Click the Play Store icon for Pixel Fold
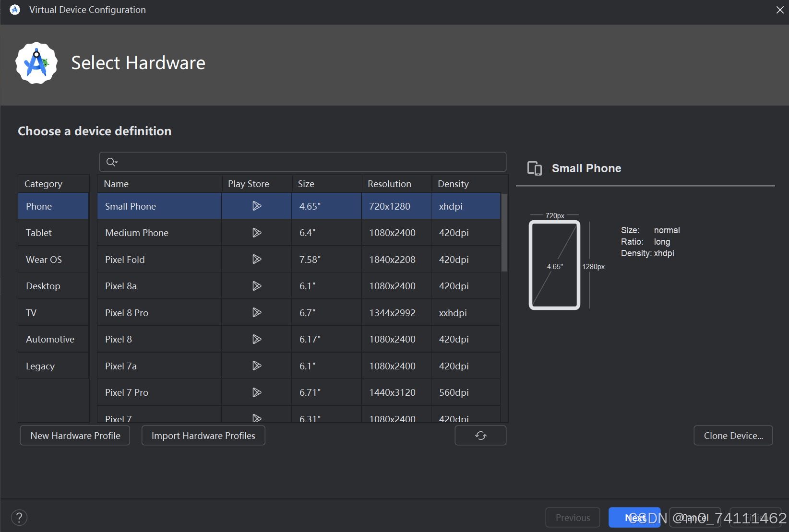The image size is (789, 532). pyautogui.click(x=257, y=259)
